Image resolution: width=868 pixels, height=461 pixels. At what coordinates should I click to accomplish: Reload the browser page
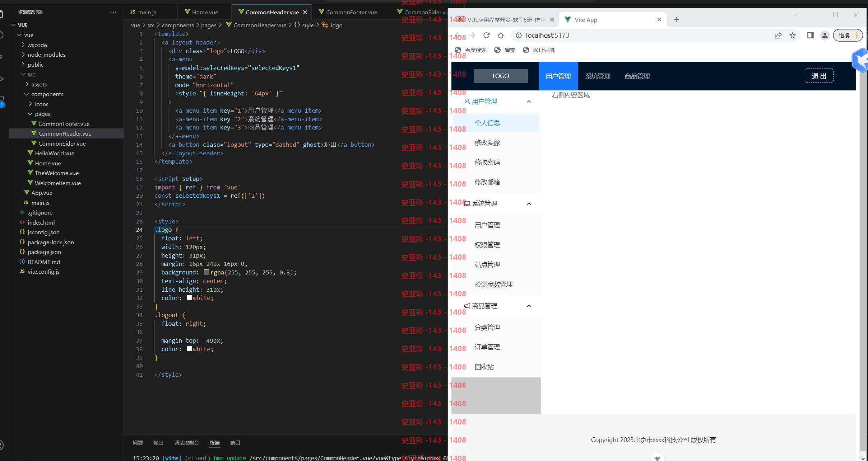487,35
